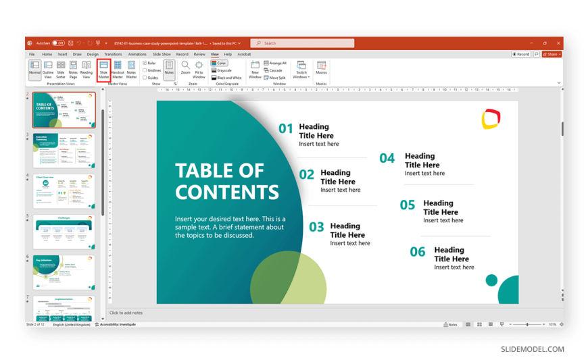Open the comments pane icon
Image resolution: width=588 pixels, height=364 pixels.
[x=537, y=54]
